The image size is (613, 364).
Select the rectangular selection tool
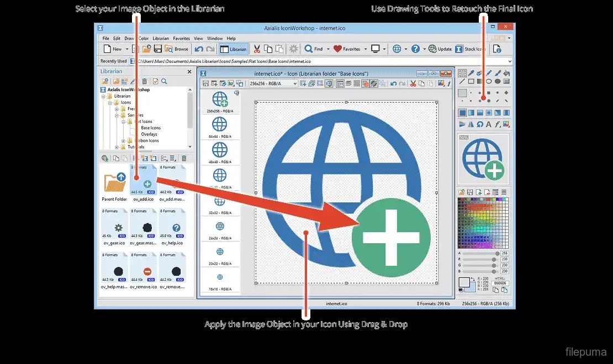pos(462,73)
